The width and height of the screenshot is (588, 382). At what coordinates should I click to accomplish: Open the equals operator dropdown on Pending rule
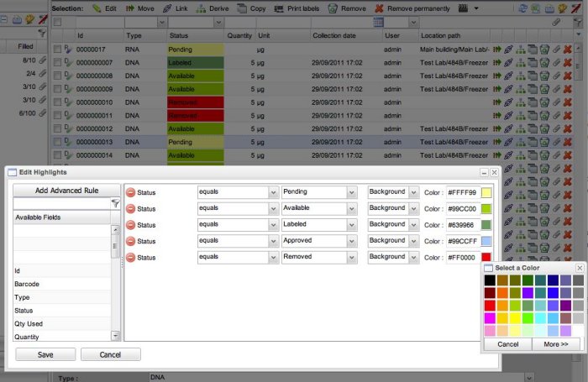pos(273,192)
